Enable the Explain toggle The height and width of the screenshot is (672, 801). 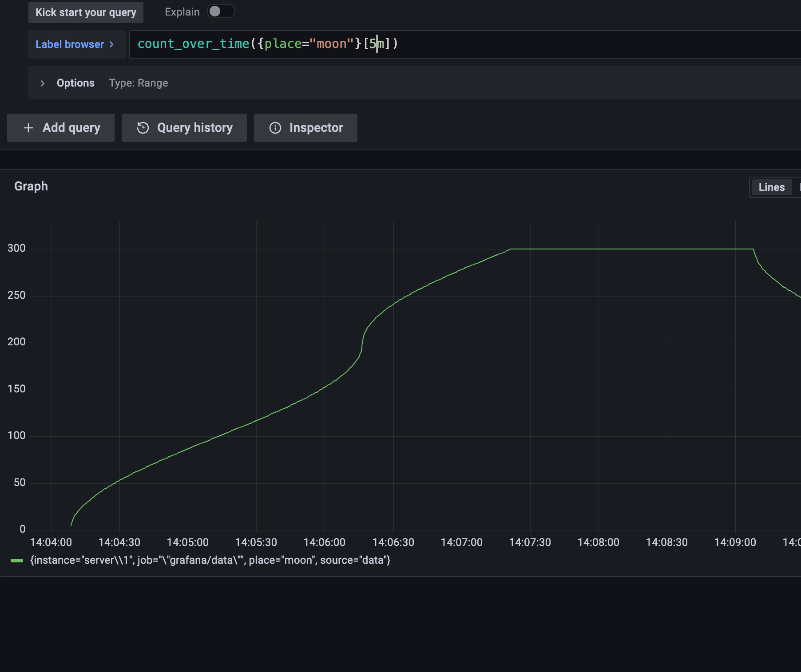click(221, 11)
